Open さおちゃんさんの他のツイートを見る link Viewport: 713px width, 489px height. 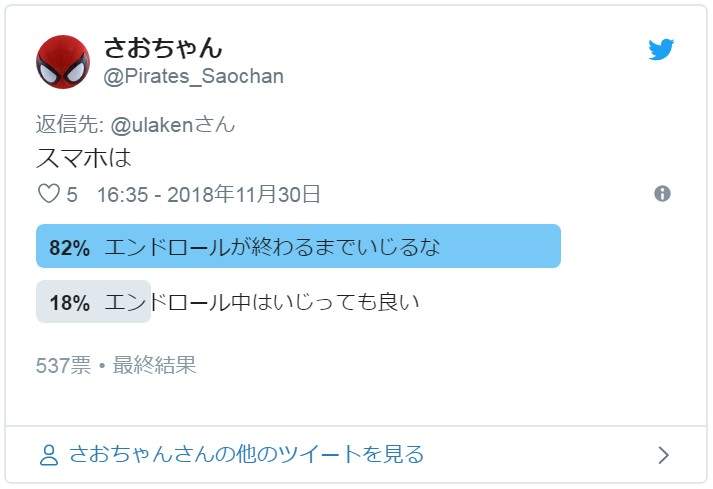click(x=246, y=455)
